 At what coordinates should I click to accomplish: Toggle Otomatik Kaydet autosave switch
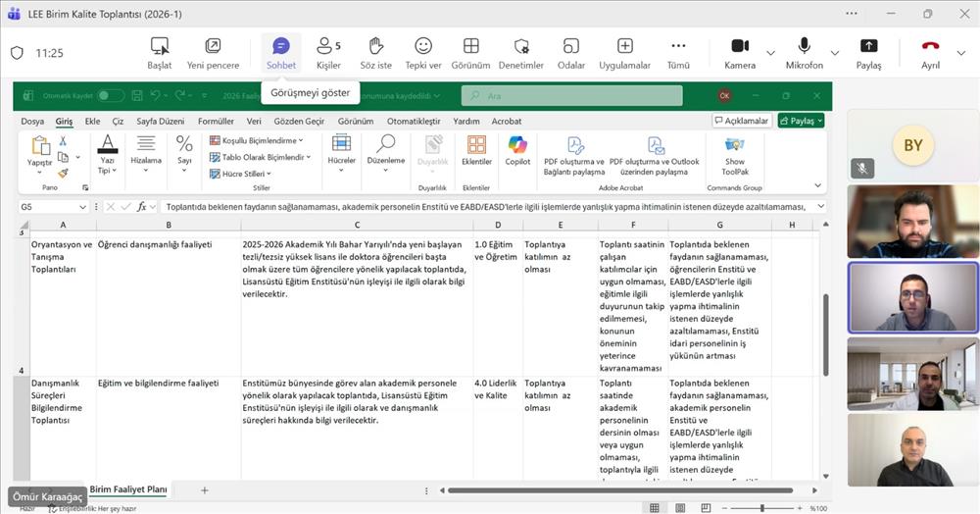(110, 96)
